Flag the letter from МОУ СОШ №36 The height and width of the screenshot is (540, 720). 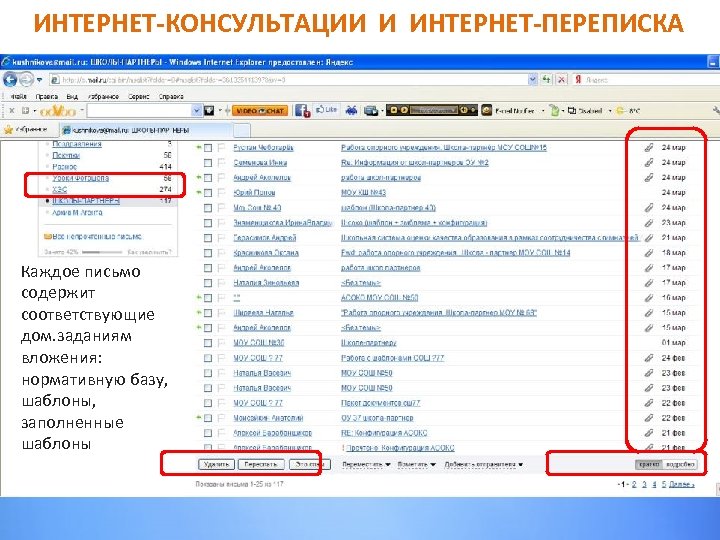[222, 343]
